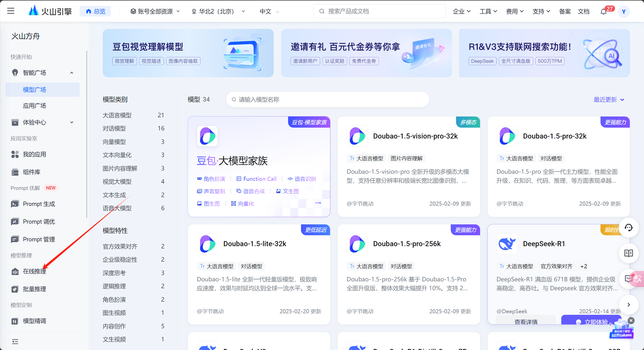Viewport: 644px width, 350px height.
Task: Filter by 大语言模型 category
Action: tap(117, 115)
